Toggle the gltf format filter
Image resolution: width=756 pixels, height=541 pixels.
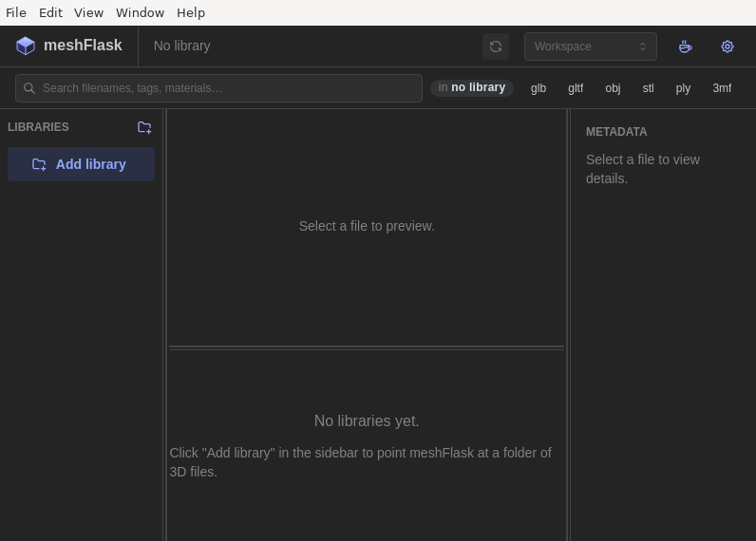tap(576, 88)
